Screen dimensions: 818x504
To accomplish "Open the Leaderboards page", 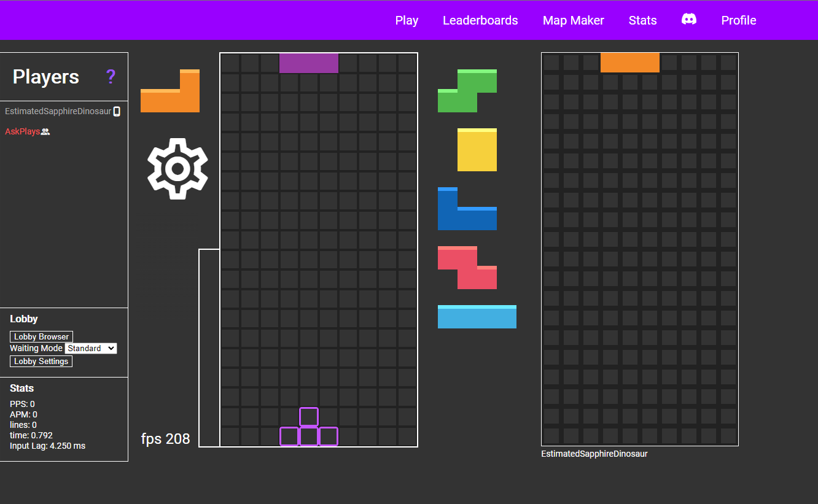I will point(480,20).
